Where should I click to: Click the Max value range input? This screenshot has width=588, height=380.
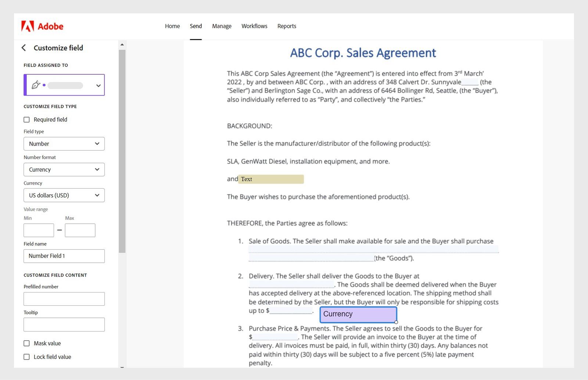(x=80, y=230)
